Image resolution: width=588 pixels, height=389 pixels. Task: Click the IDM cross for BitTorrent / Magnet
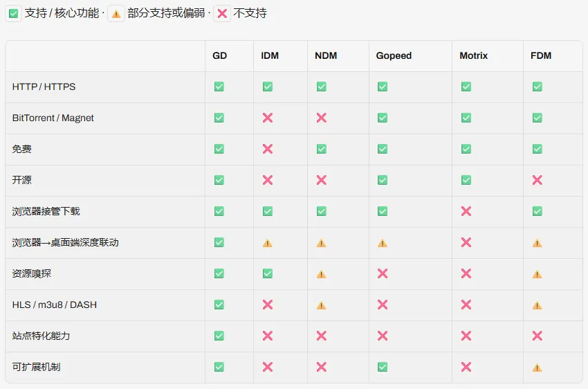click(x=268, y=118)
